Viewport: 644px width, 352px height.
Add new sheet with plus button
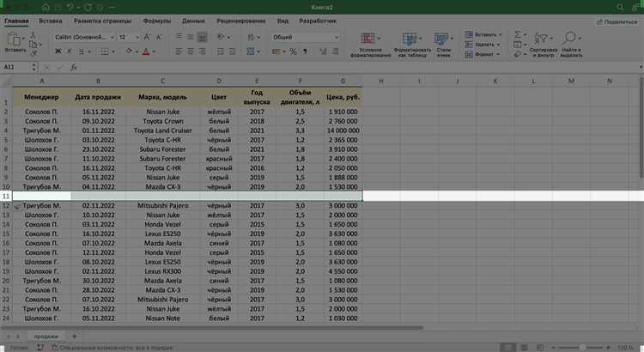75,337
